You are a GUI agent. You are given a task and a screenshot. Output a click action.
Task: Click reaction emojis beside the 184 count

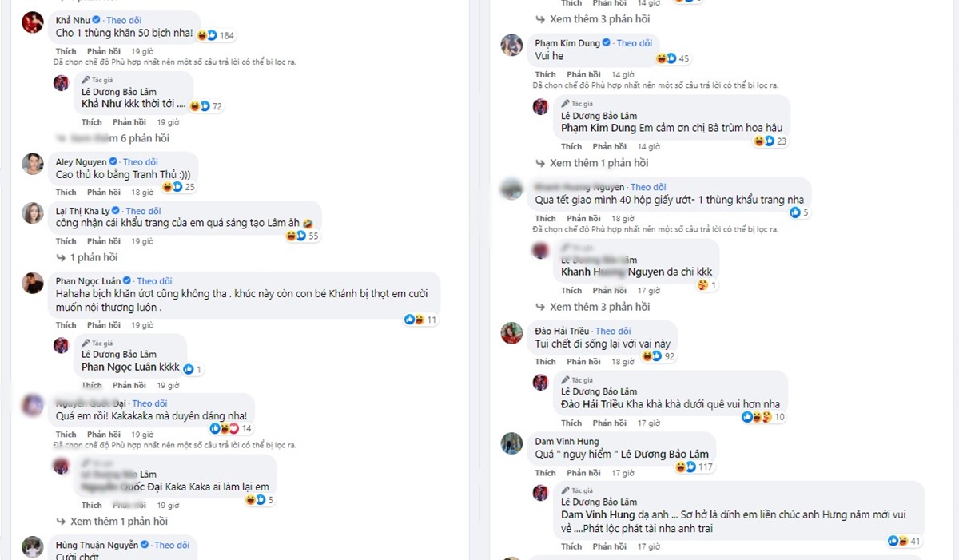[x=207, y=35]
